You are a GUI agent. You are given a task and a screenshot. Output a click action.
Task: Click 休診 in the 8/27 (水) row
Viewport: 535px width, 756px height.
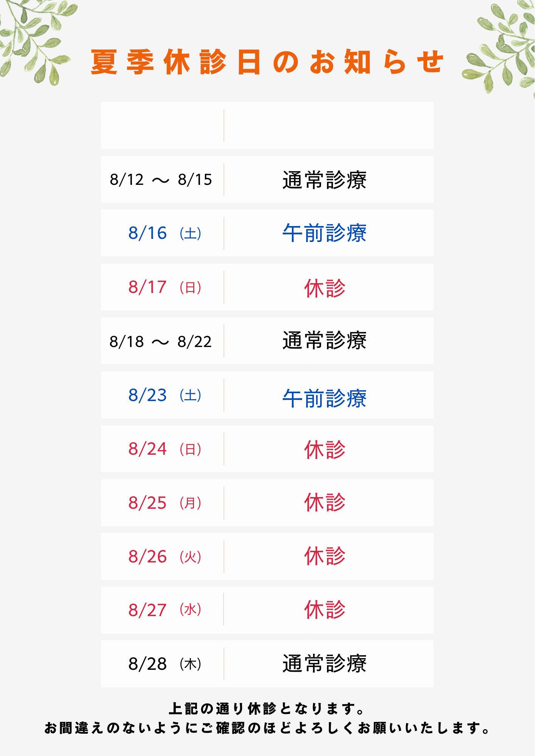325,610
